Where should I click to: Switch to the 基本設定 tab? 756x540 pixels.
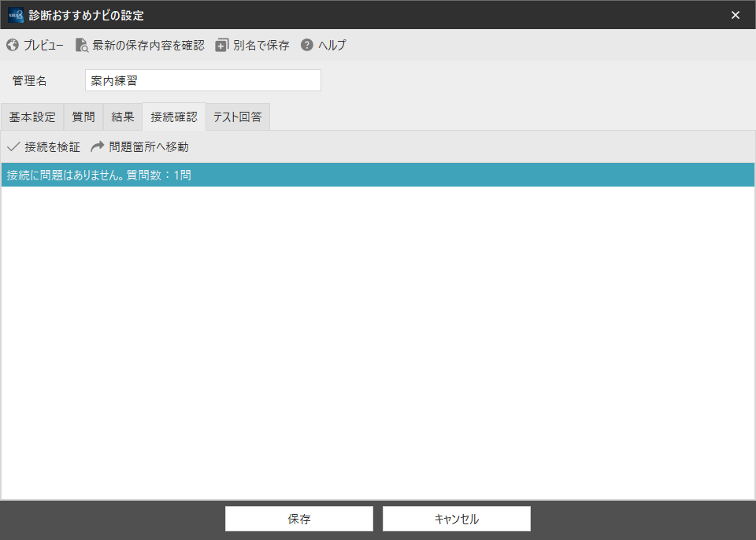click(x=32, y=117)
